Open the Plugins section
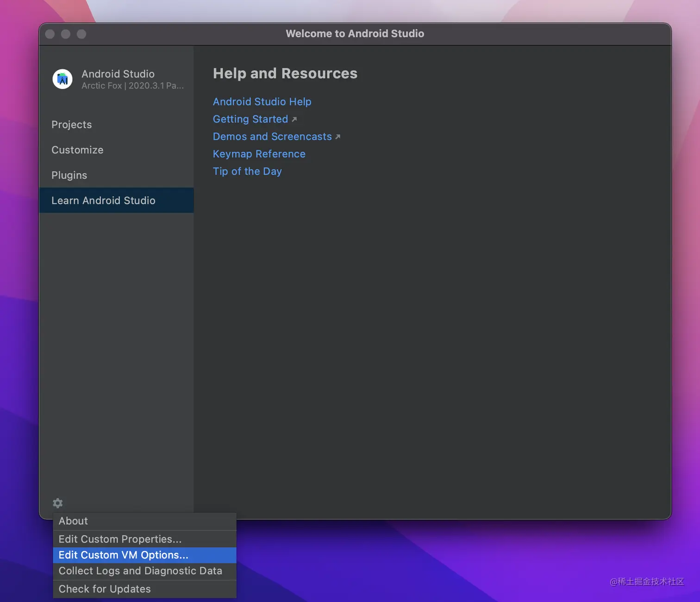This screenshot has height=602, width=700. [116, 175]
